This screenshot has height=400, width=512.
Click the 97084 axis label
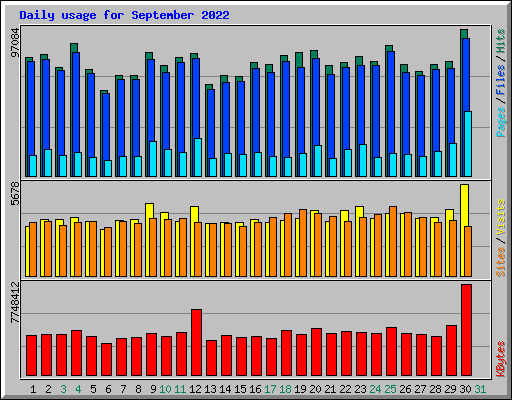point(15,42)
